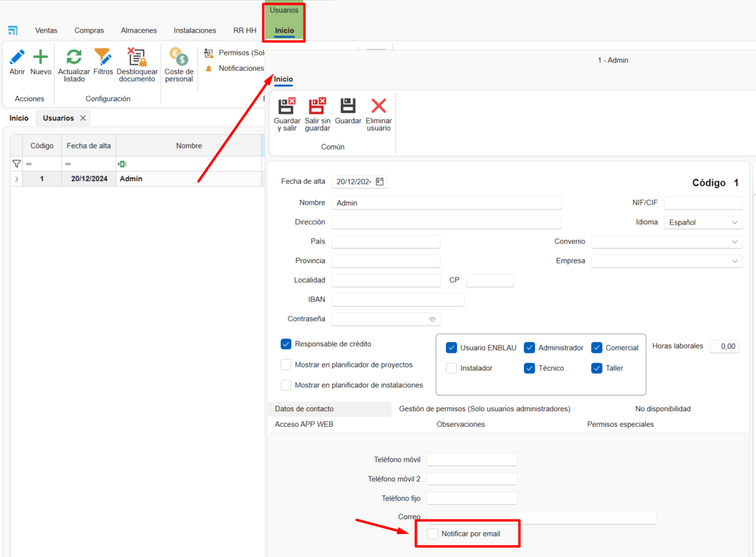
Task: Select the Inicio ribbon tab under Usuarios
Action: pos(284,30)
